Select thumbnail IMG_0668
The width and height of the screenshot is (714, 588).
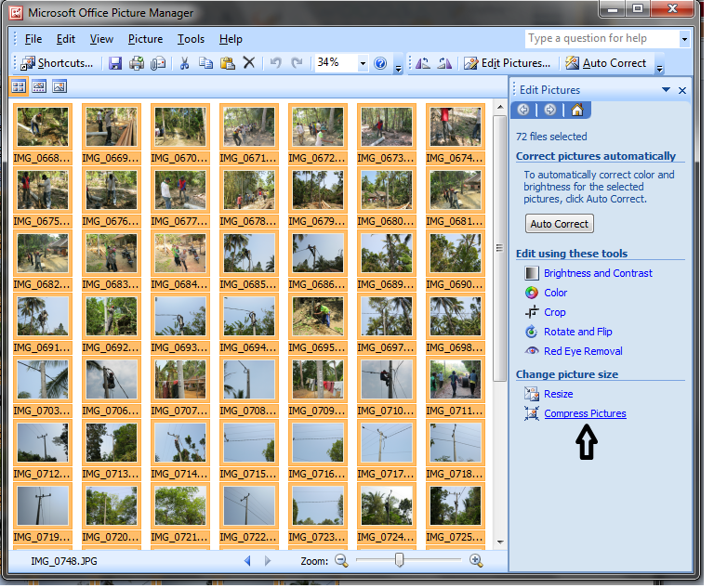coord(43,134)
